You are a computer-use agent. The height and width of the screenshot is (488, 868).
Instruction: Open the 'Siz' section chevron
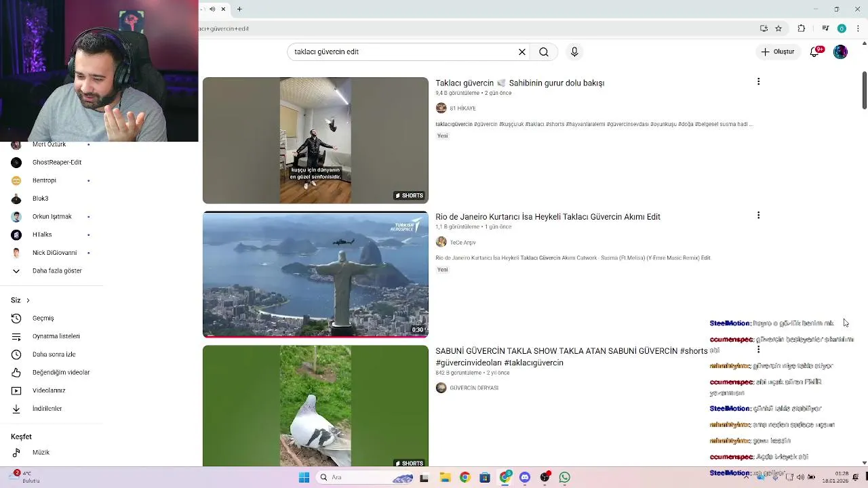click(28, 300)
